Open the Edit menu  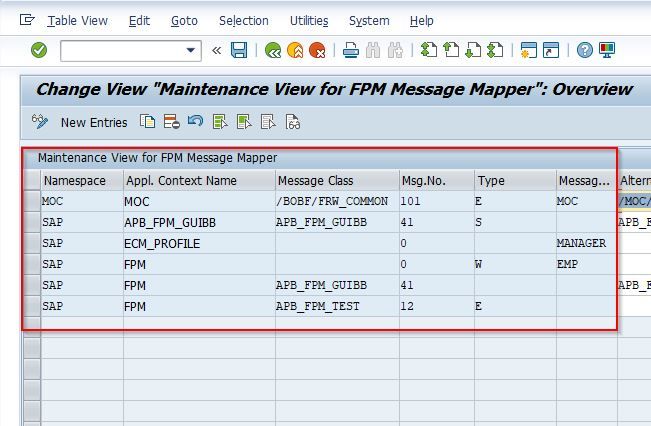point(139,21)
